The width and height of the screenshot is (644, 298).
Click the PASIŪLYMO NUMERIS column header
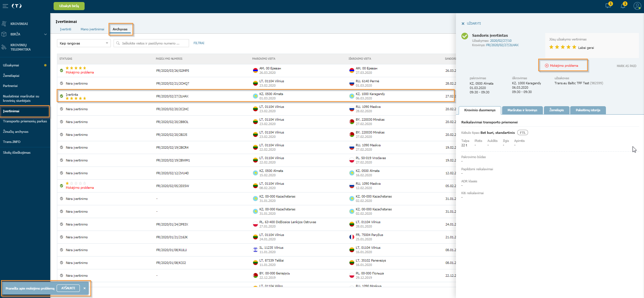click(169, 59)
